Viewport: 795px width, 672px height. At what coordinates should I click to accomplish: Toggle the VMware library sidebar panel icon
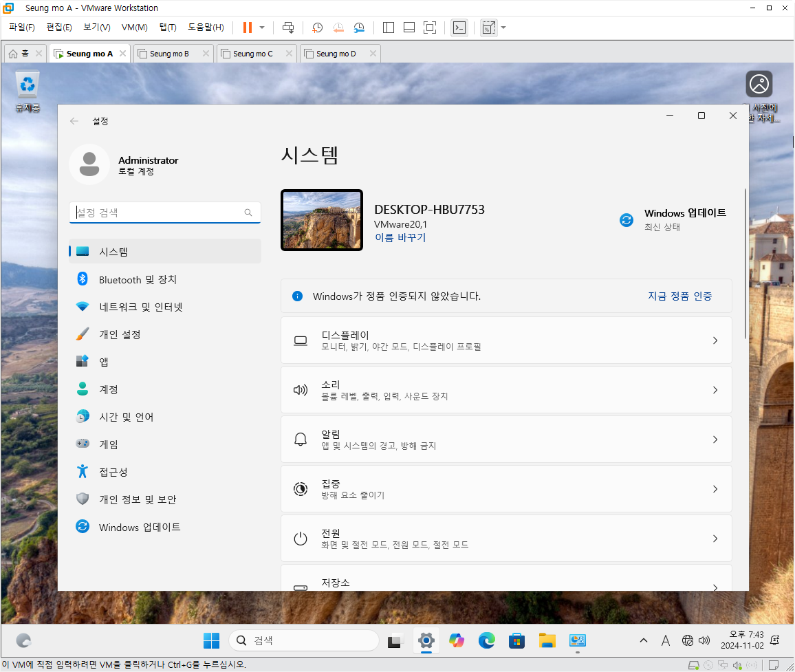click(389, 28)
